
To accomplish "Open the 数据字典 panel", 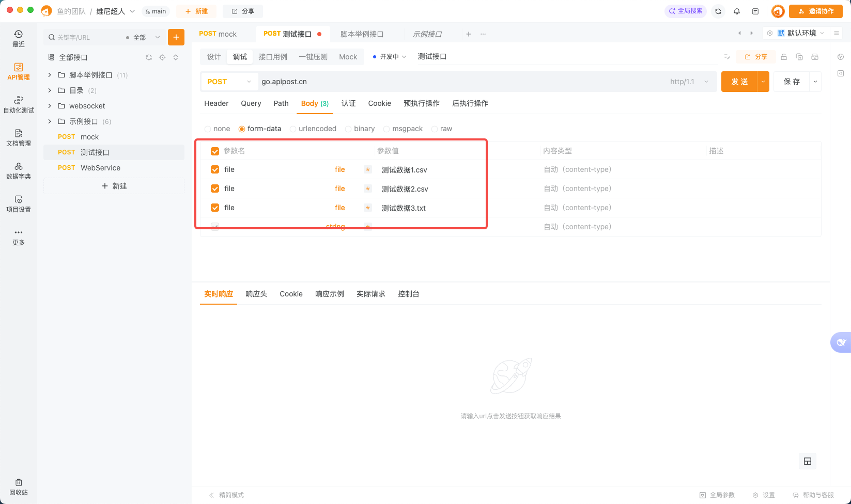I will tap(19, 171).
